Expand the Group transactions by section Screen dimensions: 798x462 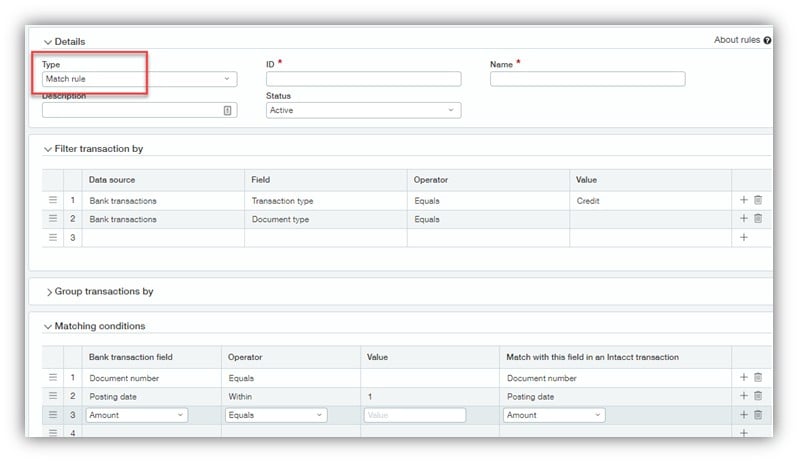tap(49, 292)
